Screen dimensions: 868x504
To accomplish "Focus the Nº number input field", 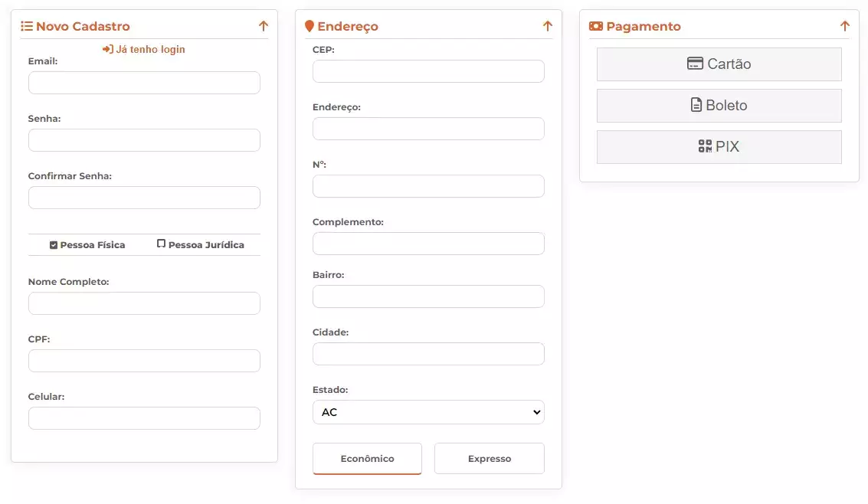I will (428, 186).
